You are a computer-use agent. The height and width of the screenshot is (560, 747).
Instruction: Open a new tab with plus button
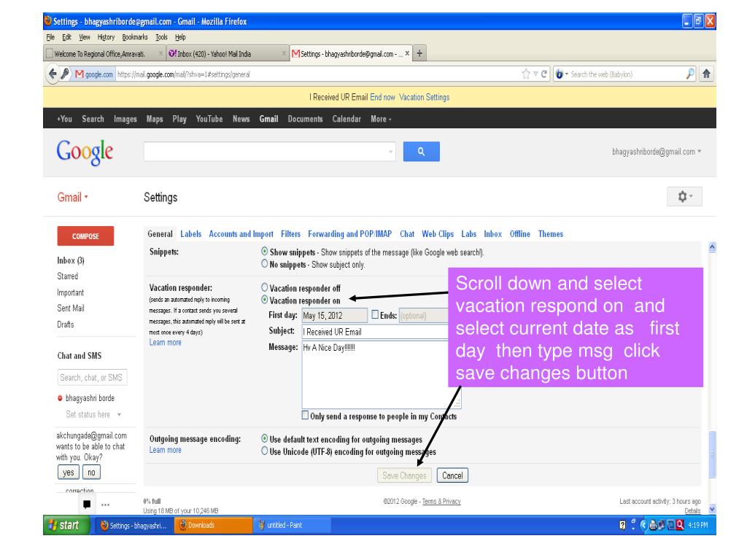click(419, 53)
